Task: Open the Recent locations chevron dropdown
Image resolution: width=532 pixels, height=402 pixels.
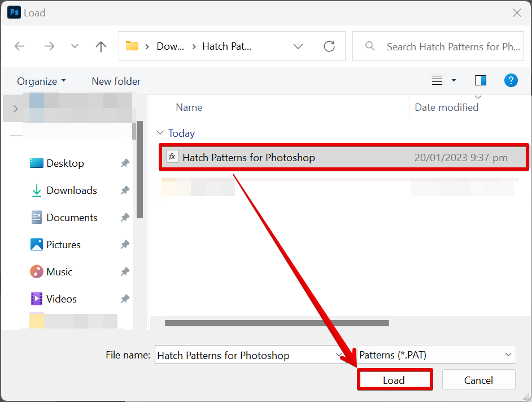Action: 75,46
